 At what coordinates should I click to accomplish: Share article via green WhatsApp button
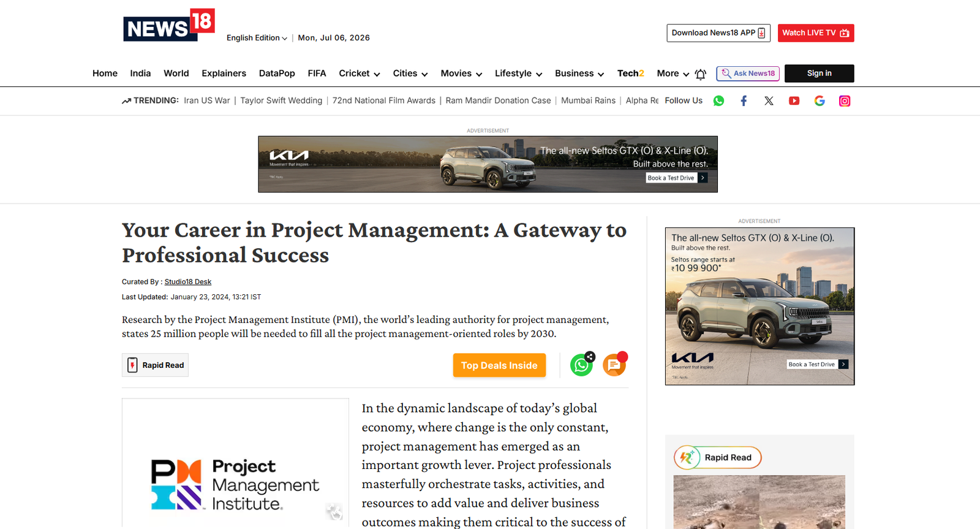pos(581,365)
